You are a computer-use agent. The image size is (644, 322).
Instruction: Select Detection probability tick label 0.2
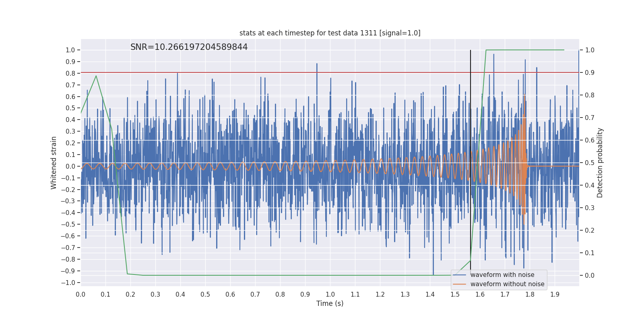(x=590, y=231)
